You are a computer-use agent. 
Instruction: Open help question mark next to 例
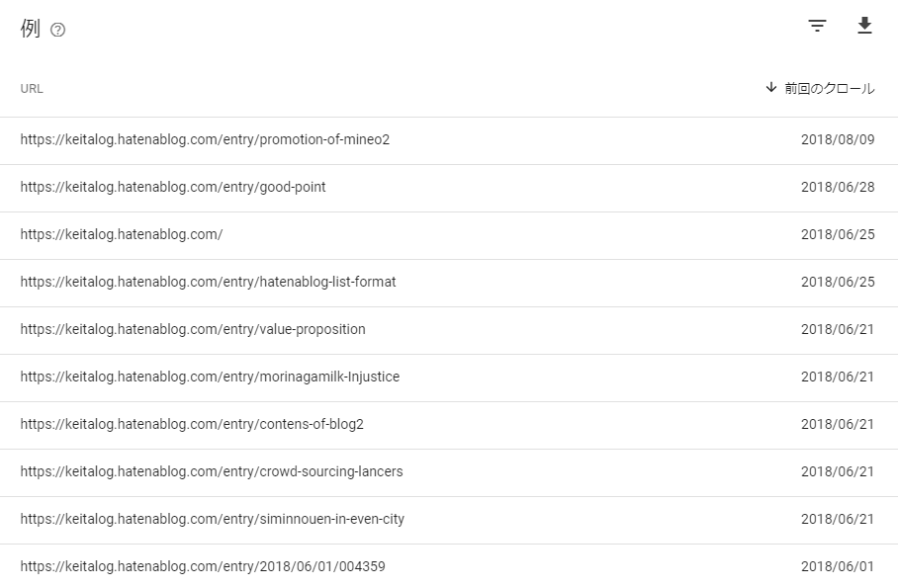(57, 30)
